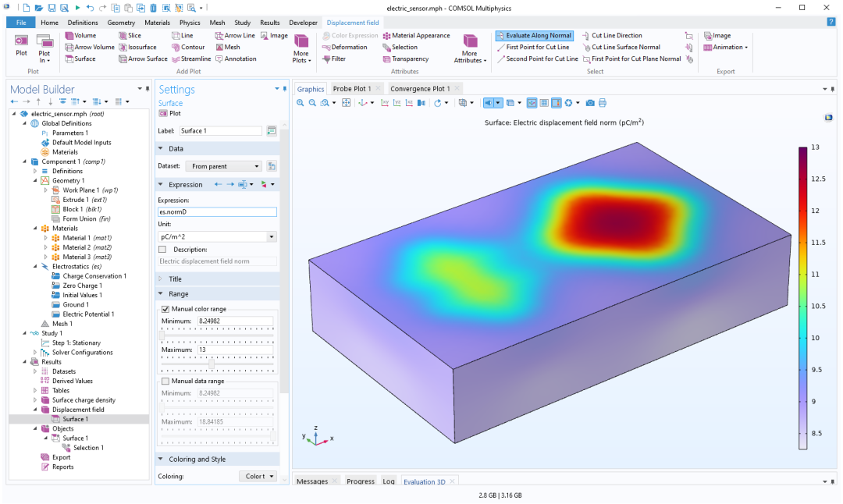Image resolution: width=843 pixels, height=504 pixels.
Task: Click the Plot icon in the ribbon
Action: point(21,44)
